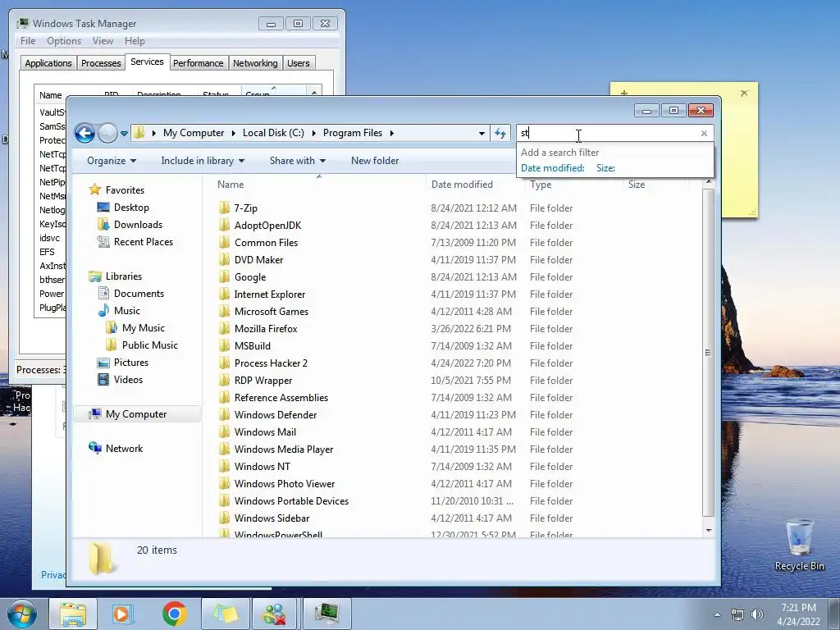Image resolution: width=840 pixels, height=630 pixels.
Task: Go back with the Explorer Back arrow
Action: pyautogui.click(x=84, y=133)
